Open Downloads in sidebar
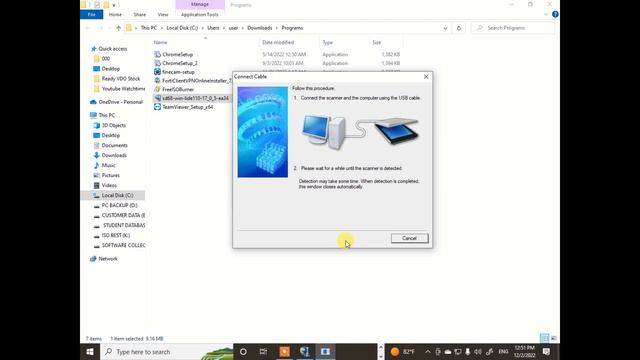Screen dimensions: 640x360 click(114, 156)
